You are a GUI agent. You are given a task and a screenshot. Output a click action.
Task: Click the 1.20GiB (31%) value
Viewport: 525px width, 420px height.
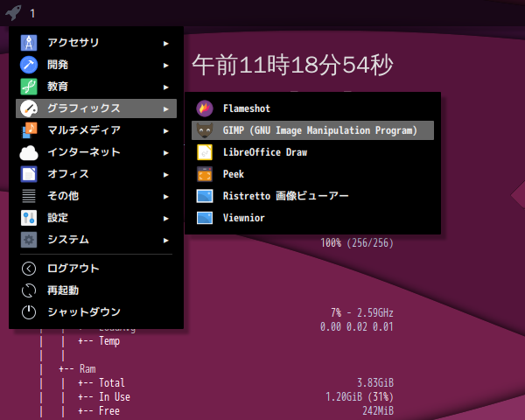pyautogui.click(x=360, y=397)
